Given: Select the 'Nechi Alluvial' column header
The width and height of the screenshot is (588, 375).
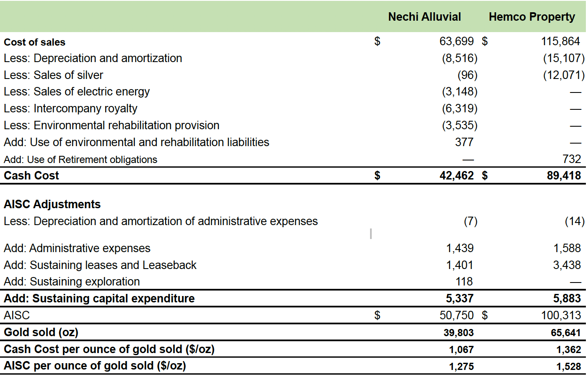Looking at the screenshot, I should (x=425, y=17).
